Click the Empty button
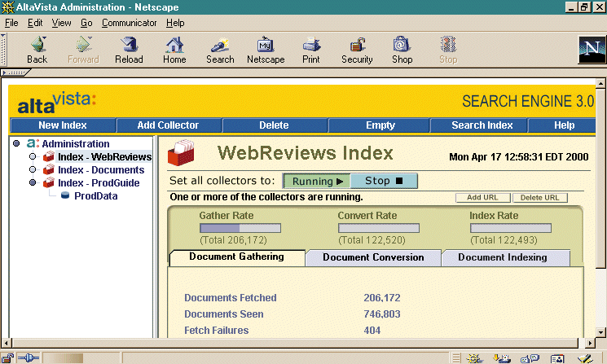 (380, 125)
